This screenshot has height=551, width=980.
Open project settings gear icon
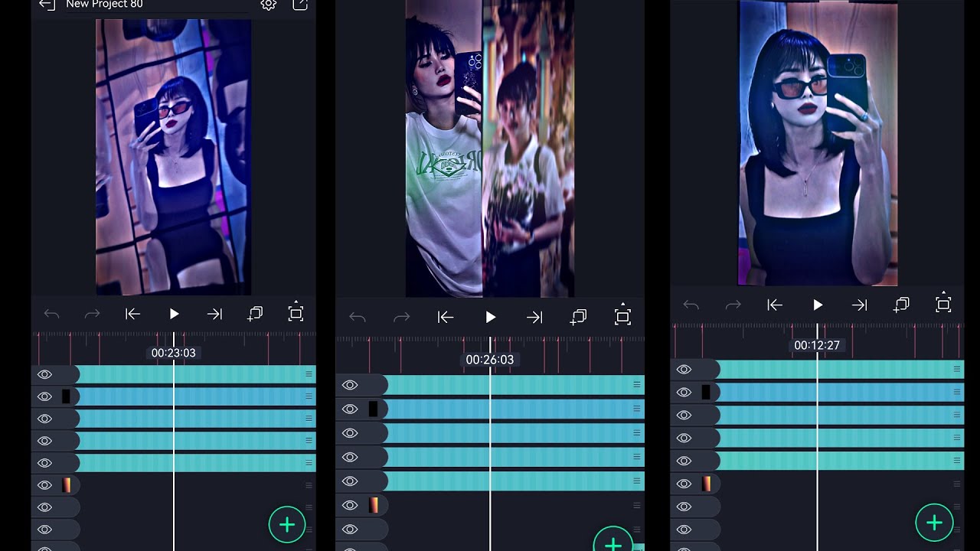(268, 5)
